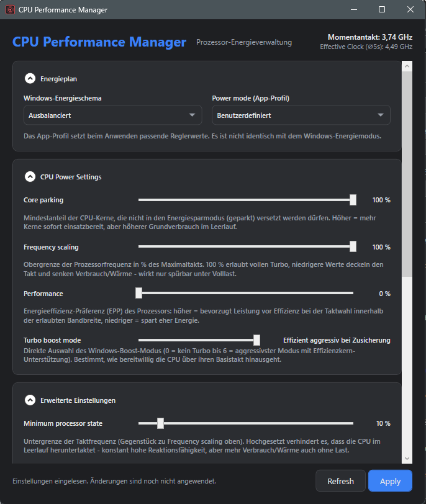The width and height of the screenshot is (426, 504).
Task: Apply the changed settings
Action: point(390,481)
